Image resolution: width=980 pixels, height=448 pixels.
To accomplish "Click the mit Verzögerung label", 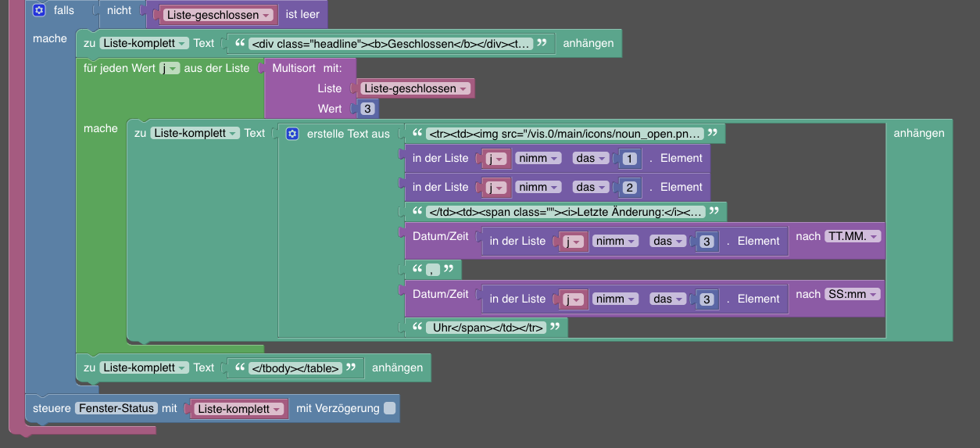I will click(338, 408).
